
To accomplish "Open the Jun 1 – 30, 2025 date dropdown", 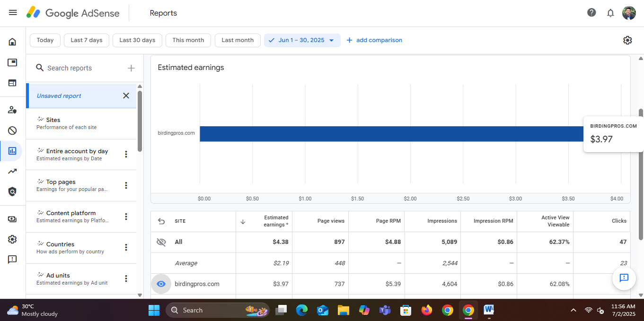I will point(302,40).
